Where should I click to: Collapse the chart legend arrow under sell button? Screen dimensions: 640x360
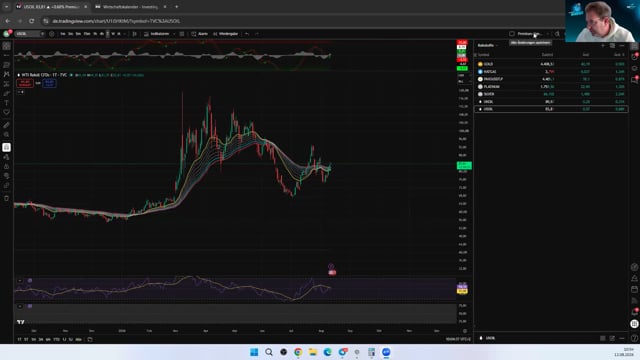coord(20,92)
